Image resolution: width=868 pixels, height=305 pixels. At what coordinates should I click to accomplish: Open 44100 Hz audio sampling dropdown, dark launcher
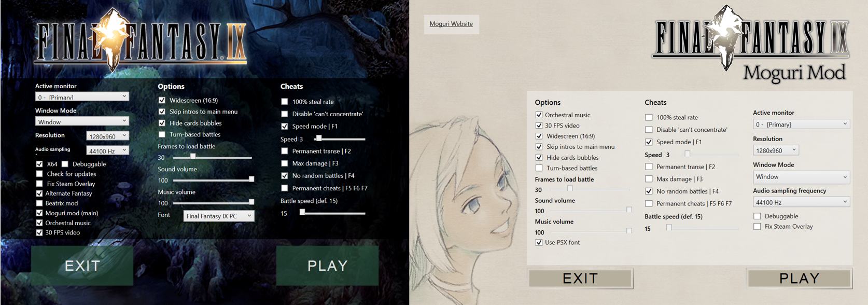tap(107, 150)
